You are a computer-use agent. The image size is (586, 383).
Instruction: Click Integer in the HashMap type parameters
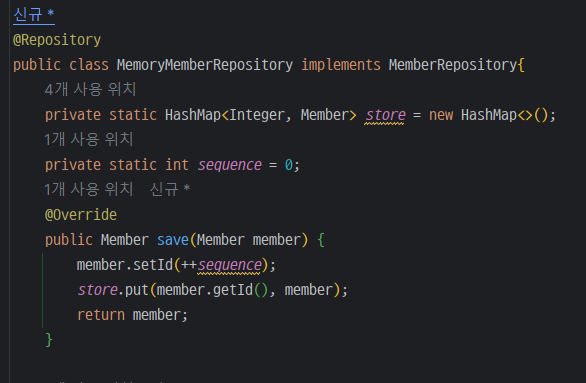click(x=257, y=115)
